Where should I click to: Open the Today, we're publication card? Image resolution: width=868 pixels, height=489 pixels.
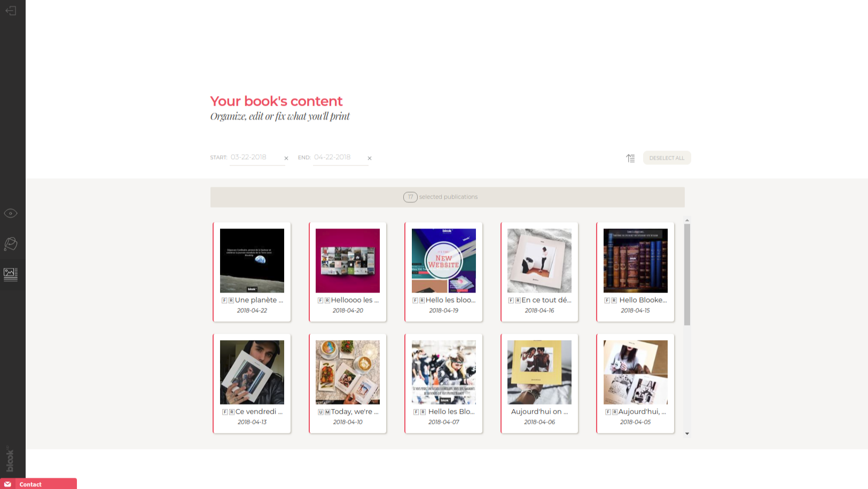click(x=348, y=383)
